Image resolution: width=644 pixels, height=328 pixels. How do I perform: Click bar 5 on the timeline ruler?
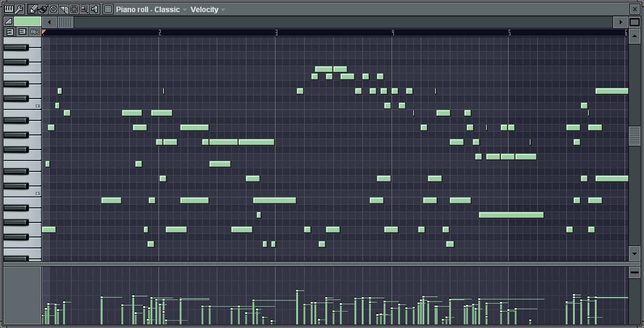(x=509, y=32)
